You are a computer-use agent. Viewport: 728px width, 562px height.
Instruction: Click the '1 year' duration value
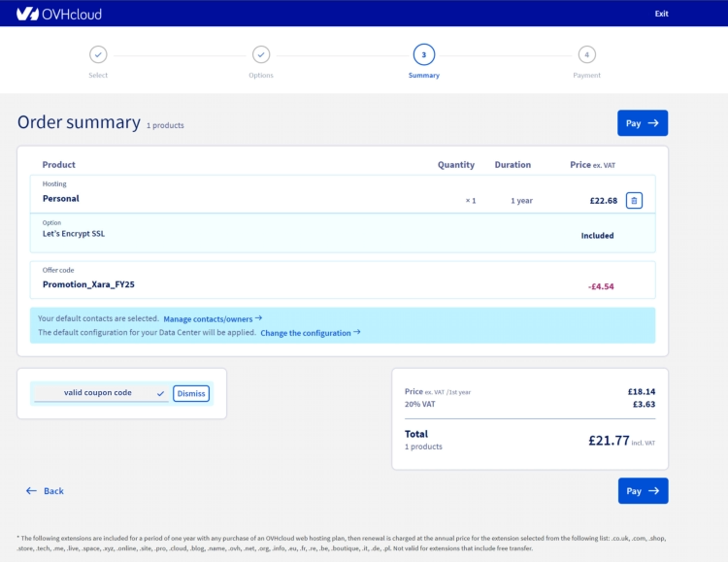point(522,201)
